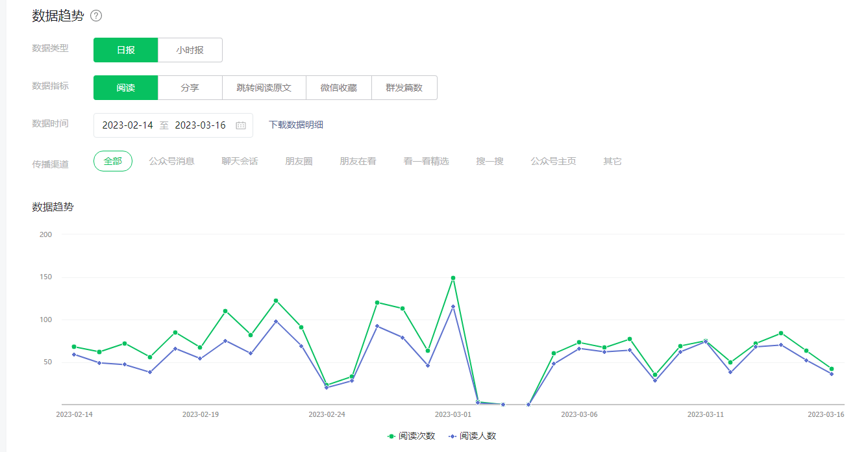Viewport: 868px width, 452px height.
Task: Choose the 群发篇数 metric tab
Action: point(404,88)
